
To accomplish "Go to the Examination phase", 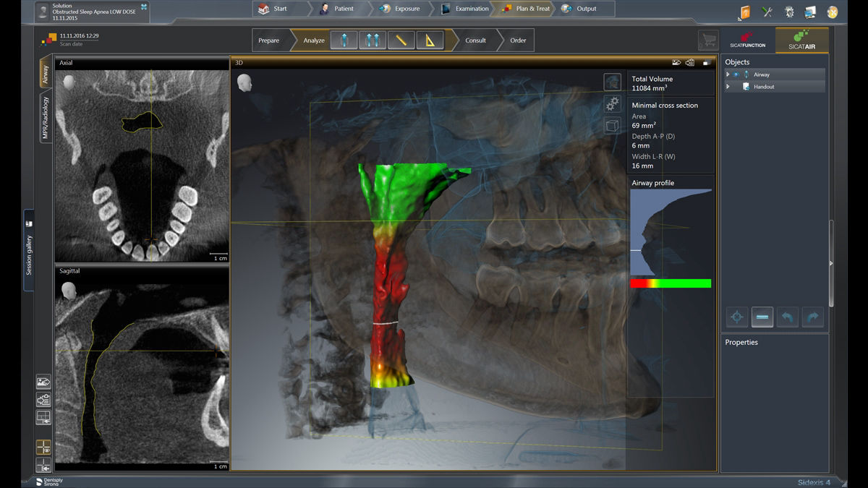I will click(466, 9).
